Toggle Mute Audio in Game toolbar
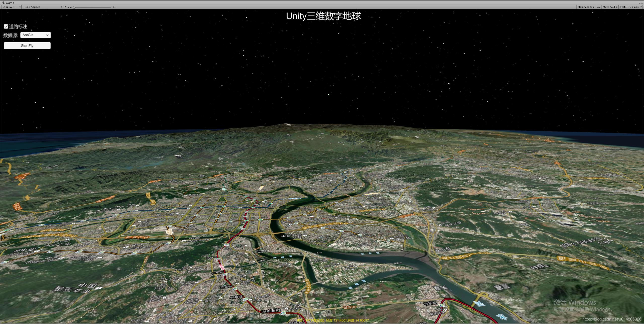The height and width of the screenshot is (324, 644). [610, 7]
